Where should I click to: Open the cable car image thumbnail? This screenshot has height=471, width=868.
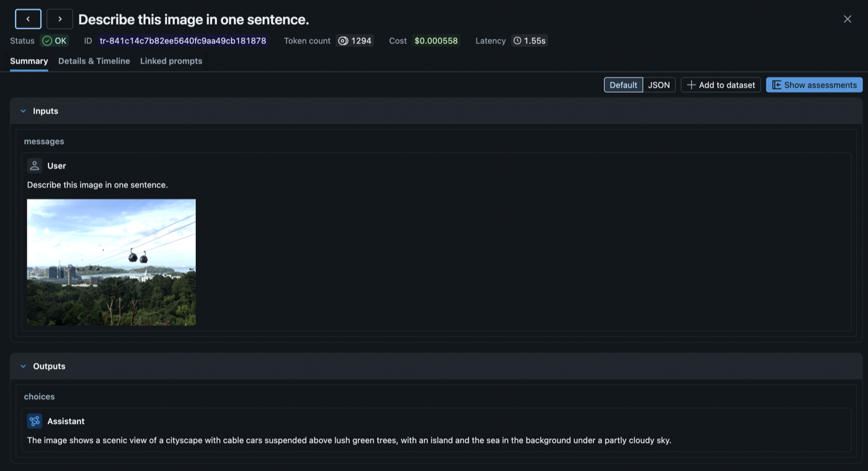112,262
